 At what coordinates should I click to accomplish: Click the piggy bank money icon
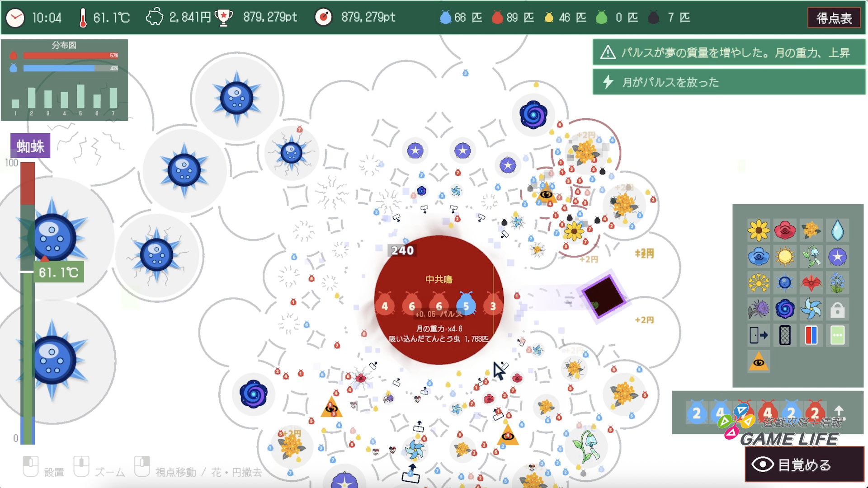[x=155, y=18]
